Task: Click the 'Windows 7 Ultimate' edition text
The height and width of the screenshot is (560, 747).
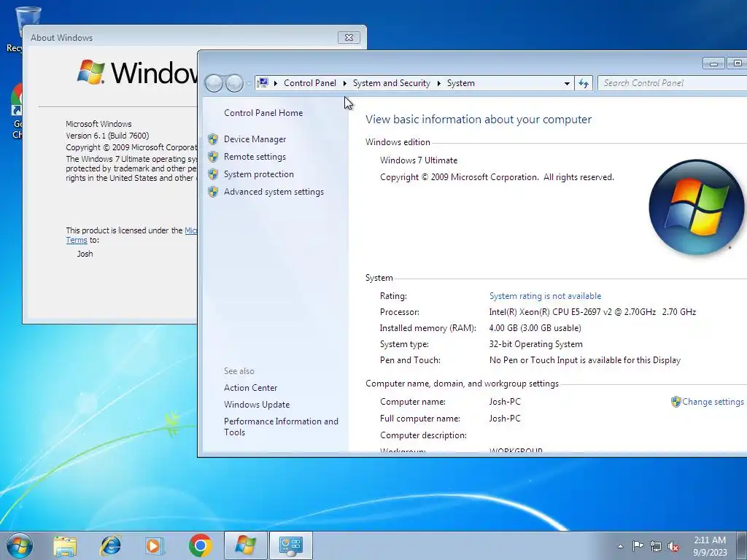Action: [x=419, y=160]
